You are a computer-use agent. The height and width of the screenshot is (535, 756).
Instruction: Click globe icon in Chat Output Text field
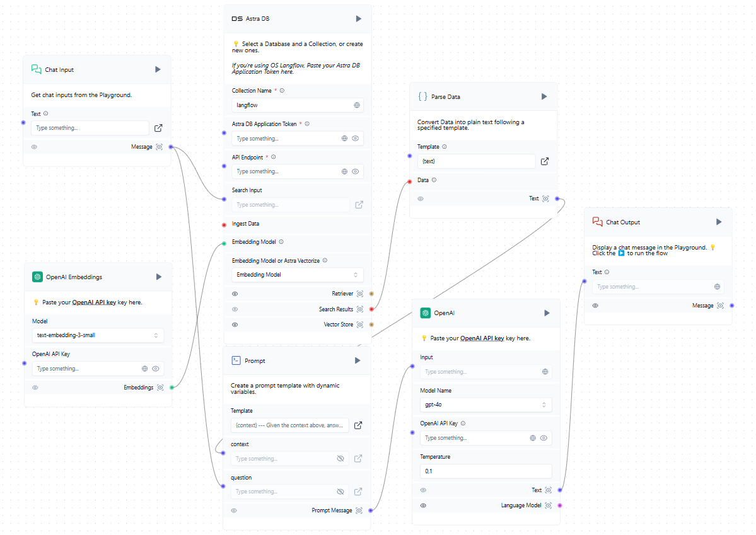click(x=717, y=287)
